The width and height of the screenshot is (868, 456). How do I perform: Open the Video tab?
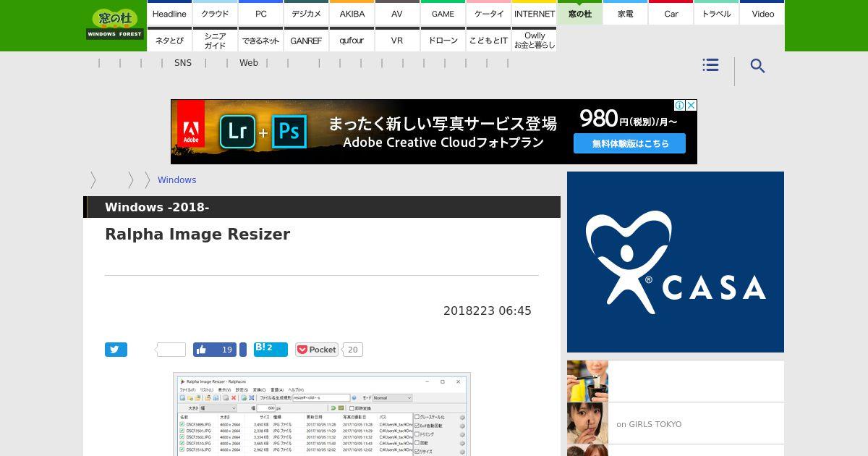coord(762,13)
